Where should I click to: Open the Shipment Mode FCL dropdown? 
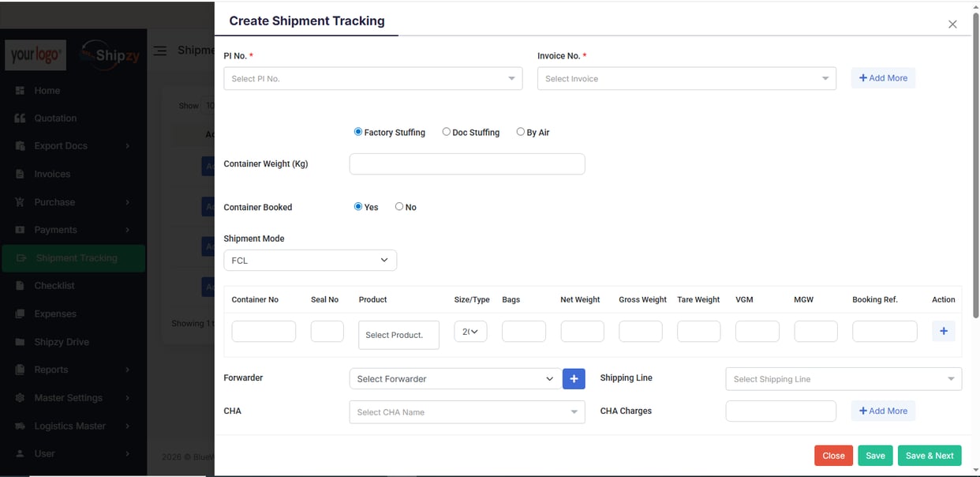tap(310, 261)
